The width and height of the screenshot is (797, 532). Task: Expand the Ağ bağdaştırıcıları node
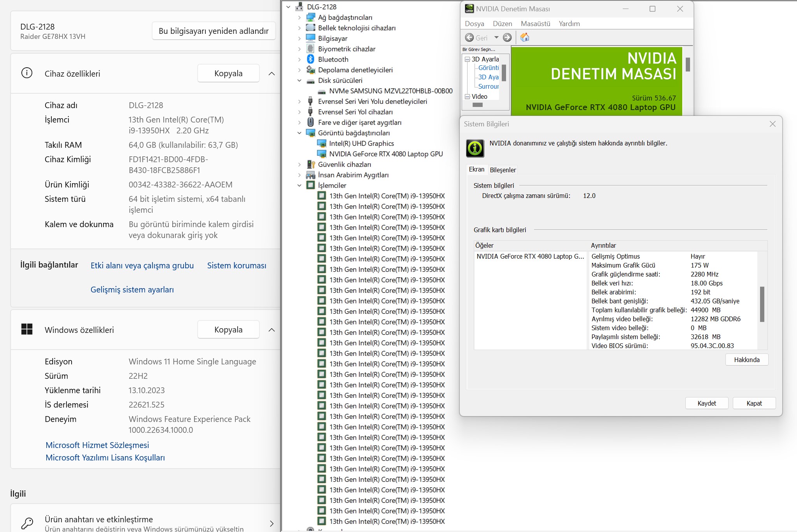click(x=299, y=17)
